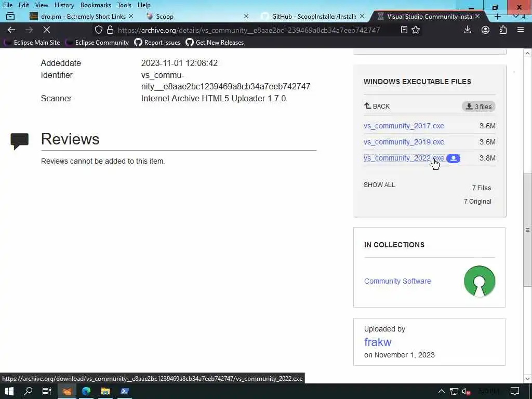Open the View menu
This screenshot has width=532, height=399.
pyautogui.click(x=42, y=5)
